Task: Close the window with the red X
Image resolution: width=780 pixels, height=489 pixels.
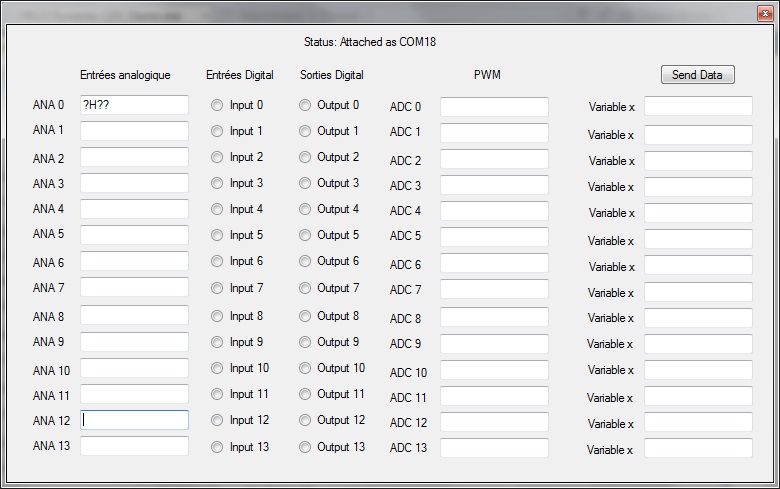Action: click(764, 12)
